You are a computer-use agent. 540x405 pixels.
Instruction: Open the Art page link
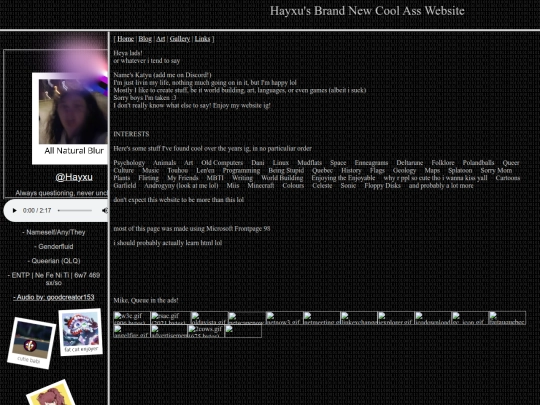pyautogui.click(x=160, y=39)
